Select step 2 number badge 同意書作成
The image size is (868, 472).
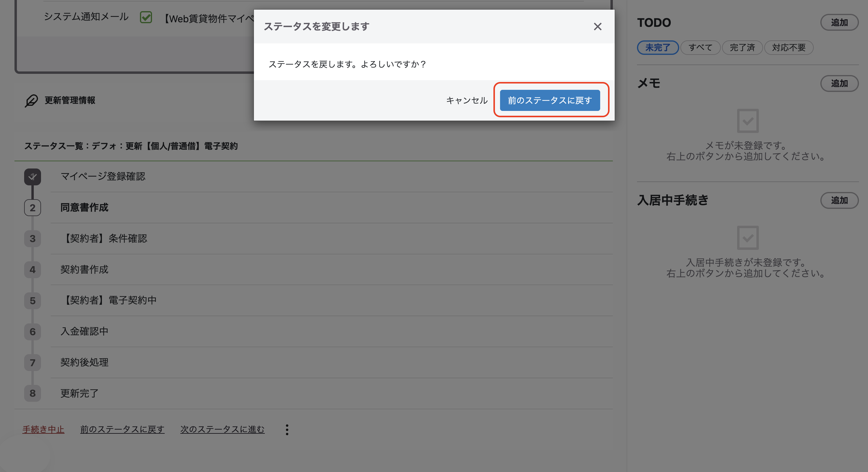tap(32, 208)
